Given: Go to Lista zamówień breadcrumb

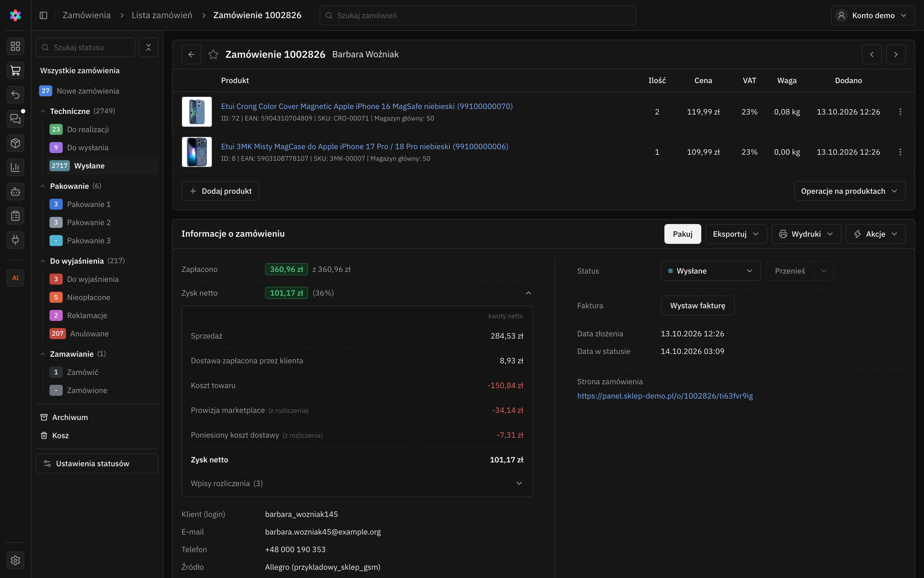Looking at the screenshot, I should 162,15.
